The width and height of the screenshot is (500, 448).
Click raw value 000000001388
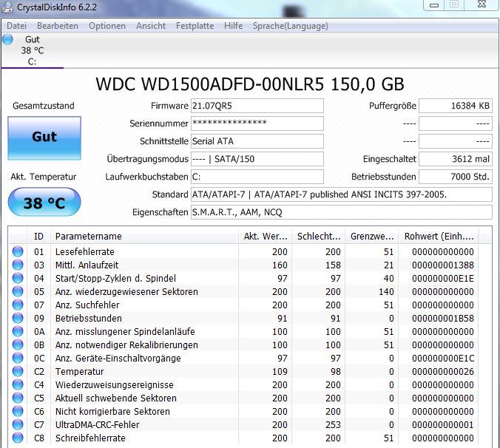coord(443,265)
